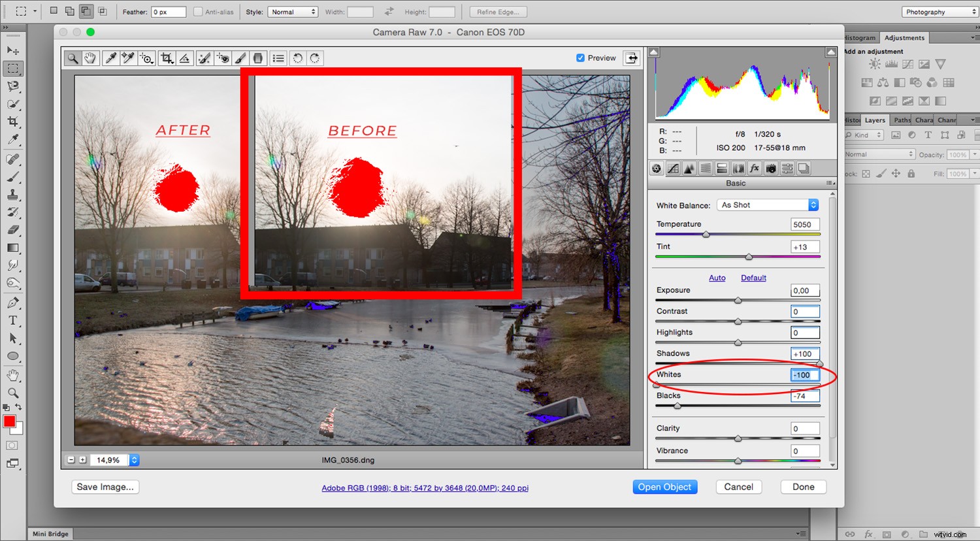Viewport: 980px width, 541px height.
Task: Open the Style dropdown in the options bar
Action: [x=293, y=11]
